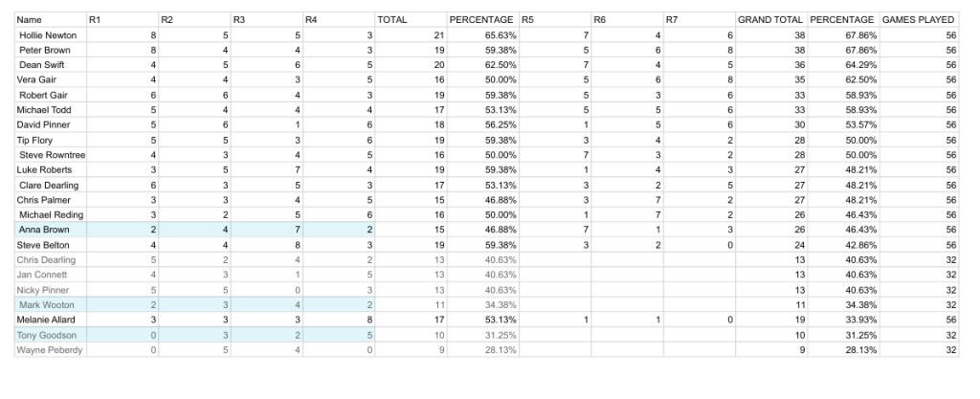Image resolution: width=980 pixels, height=399 pixels.
Task: Select the GAMES PLAYED header cell
Action: [919, 19]
